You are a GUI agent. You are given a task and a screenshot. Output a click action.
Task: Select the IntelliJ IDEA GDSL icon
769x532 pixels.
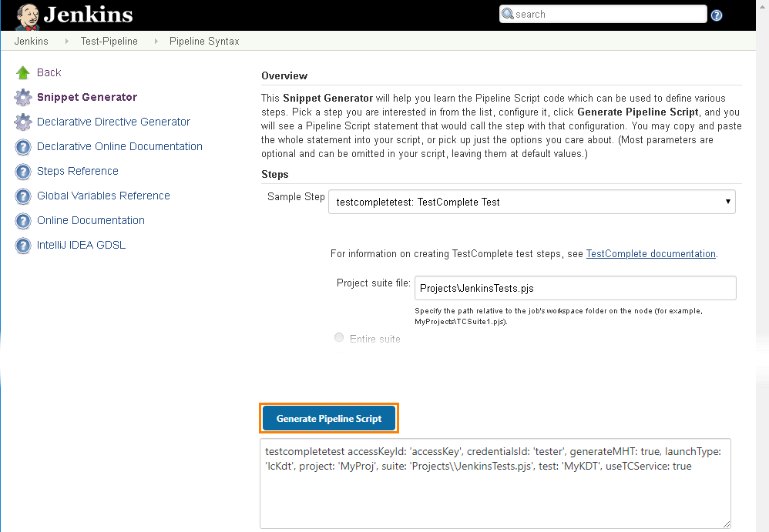(24, 245)
